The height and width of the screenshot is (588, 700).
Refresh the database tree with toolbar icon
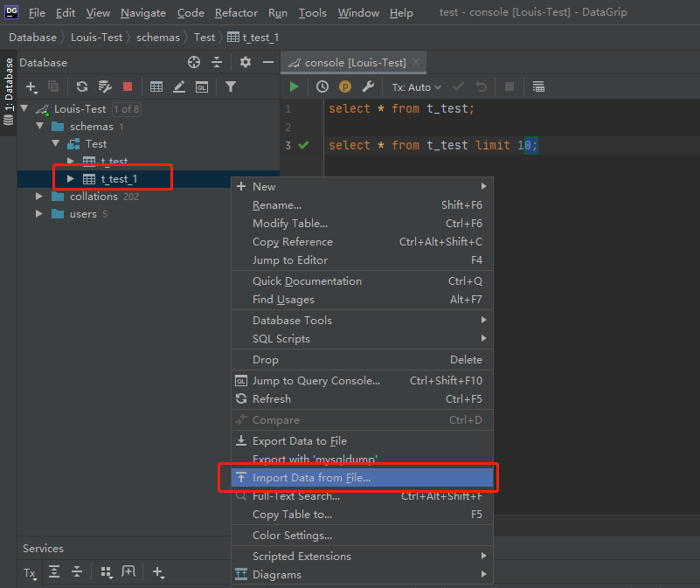tap(81, 86)
